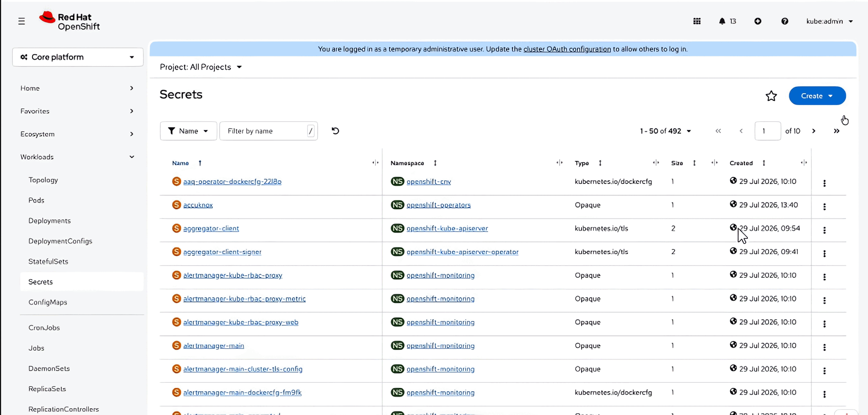Sort table by Type column
868x415 pixels.
tap(588, 163)
